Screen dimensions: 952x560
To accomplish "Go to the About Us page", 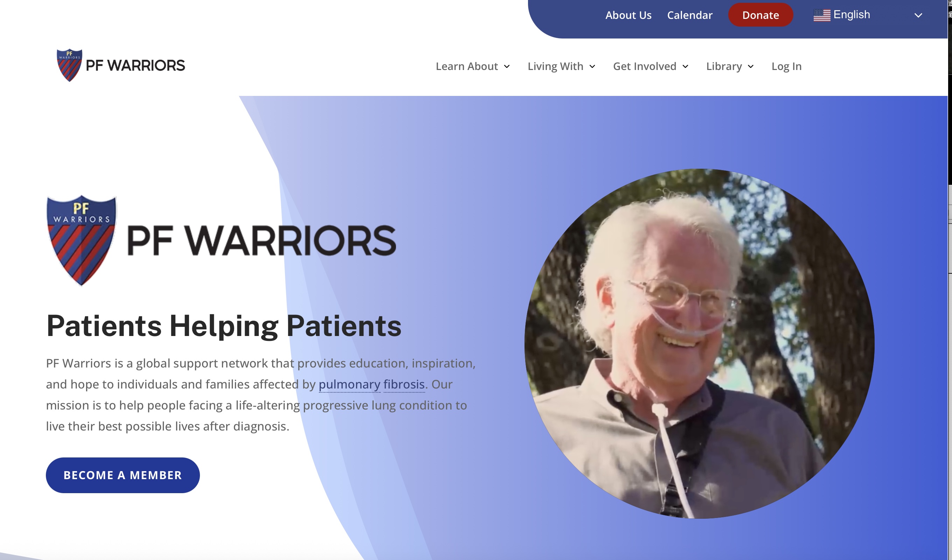I will pyautogui.click(x=628, y=15).
